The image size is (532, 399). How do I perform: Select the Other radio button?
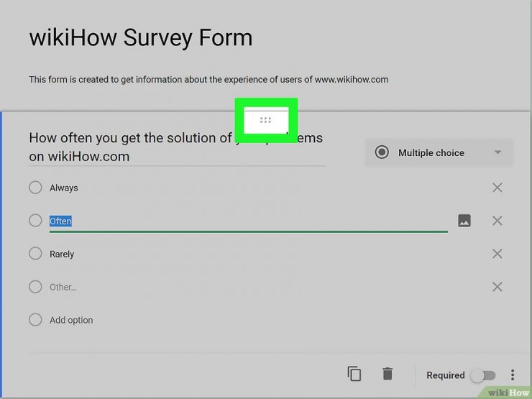(35, 287)
